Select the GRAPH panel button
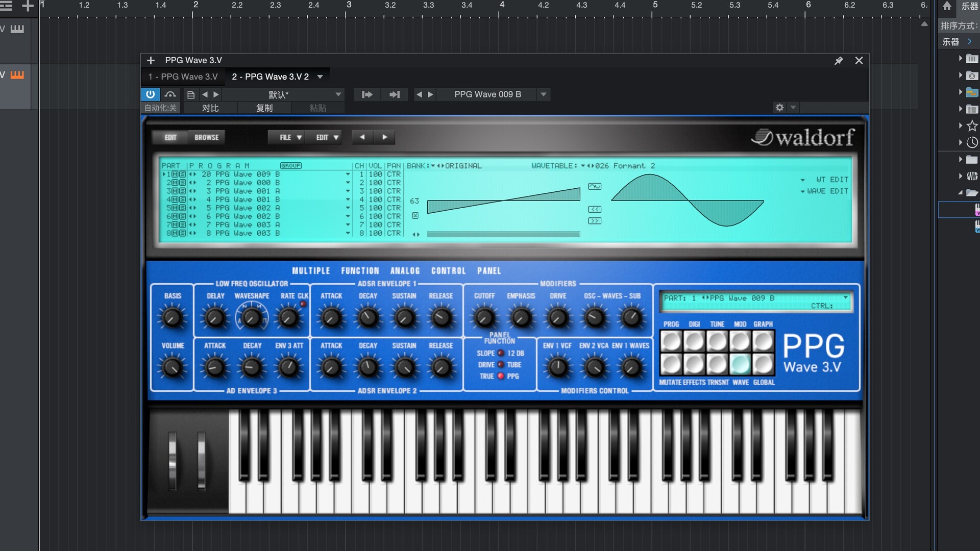Image resolution: width=980 pixels, height=551 pixels. (x=763, y=341)
